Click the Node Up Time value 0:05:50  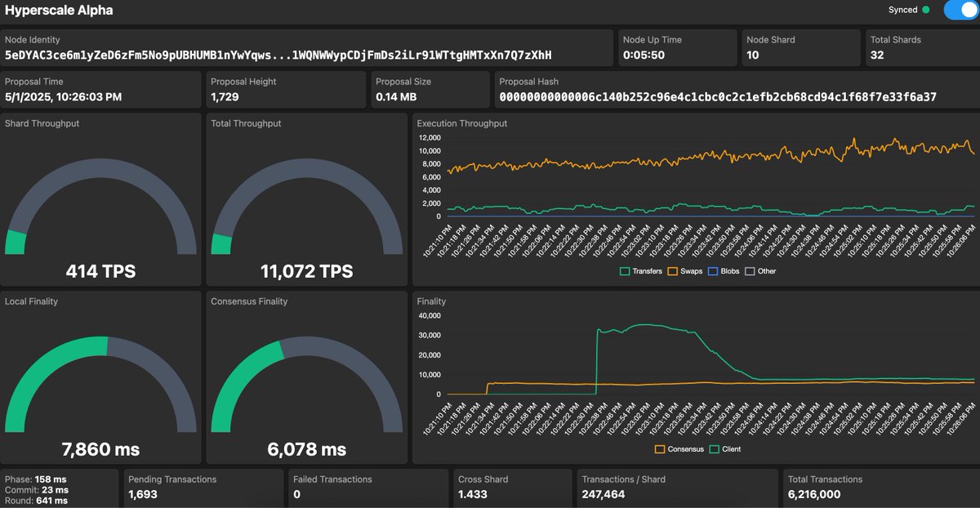pos(644,55)
